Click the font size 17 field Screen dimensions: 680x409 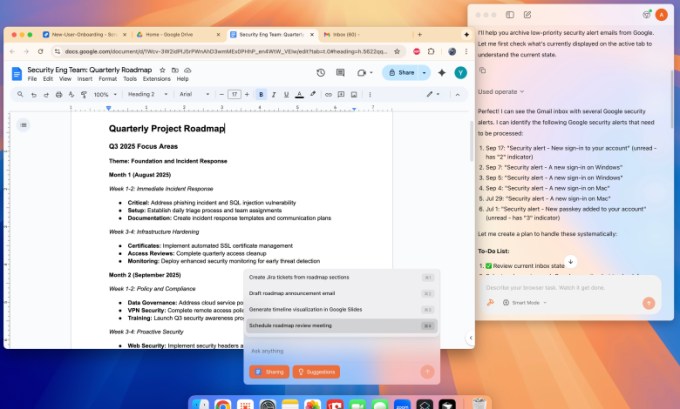234,95
